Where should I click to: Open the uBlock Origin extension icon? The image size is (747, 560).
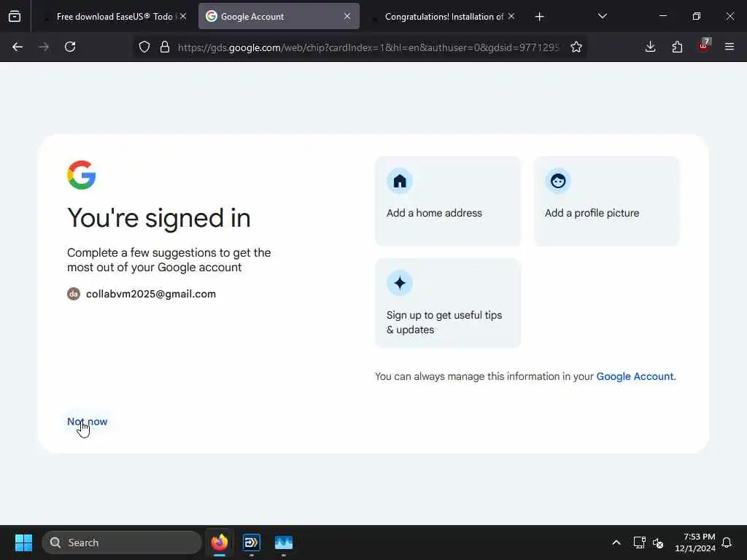[x=704, y=46]
